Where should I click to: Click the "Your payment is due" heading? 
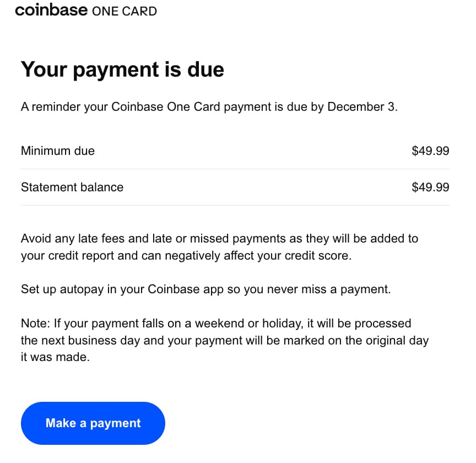point(122,70)
